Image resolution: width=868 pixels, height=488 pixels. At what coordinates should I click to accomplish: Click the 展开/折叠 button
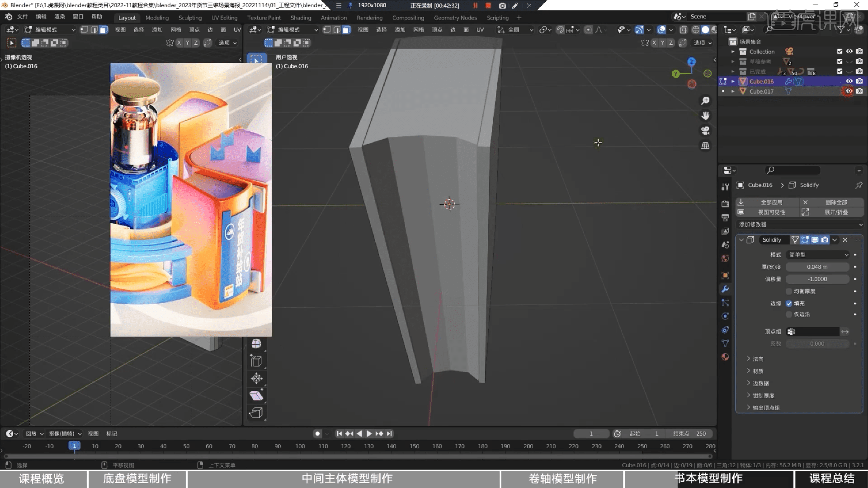click(832, 212)
